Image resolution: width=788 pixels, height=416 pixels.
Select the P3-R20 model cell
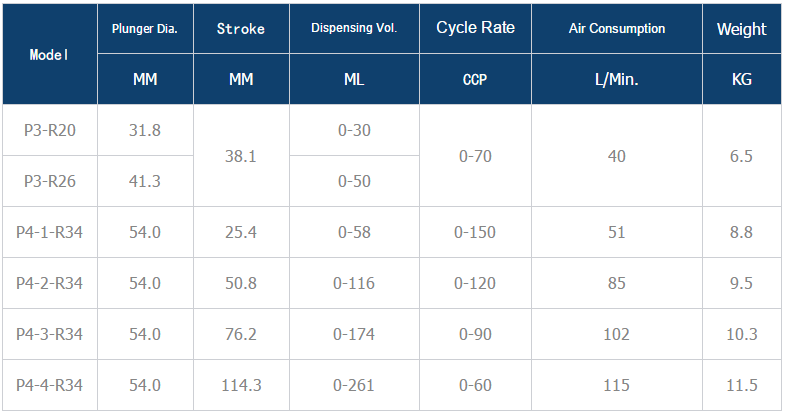[49, 130]
